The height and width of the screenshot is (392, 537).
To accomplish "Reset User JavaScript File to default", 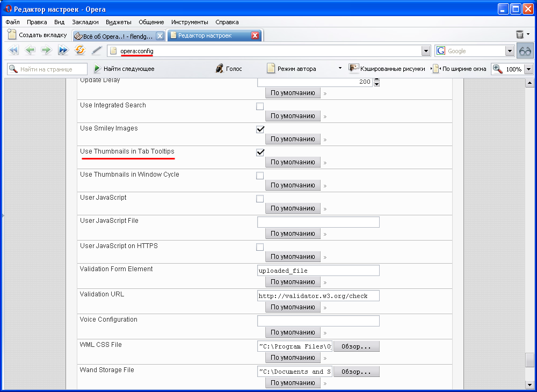I will point(293,234).
